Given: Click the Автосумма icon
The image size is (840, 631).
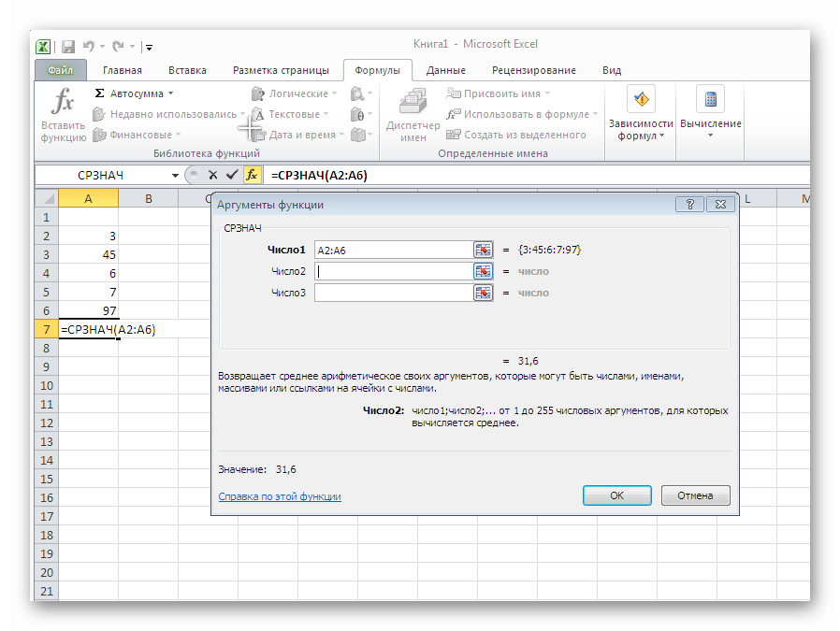Looking at the screenshot, I should [98, 93].
